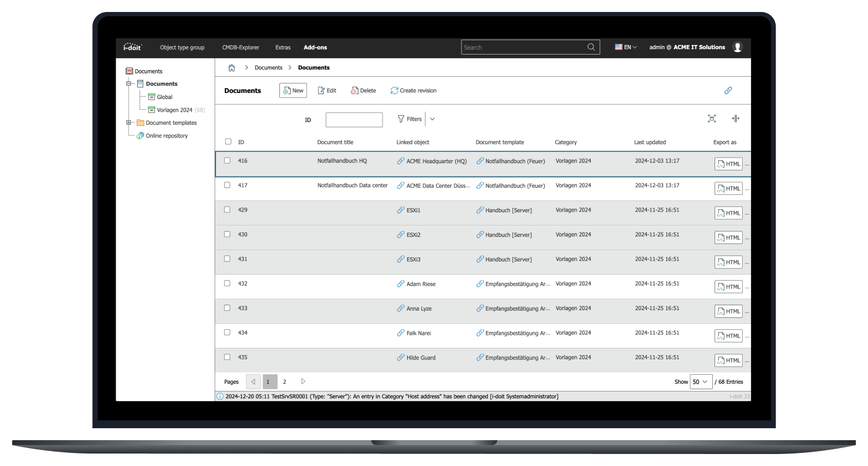
Task: Check the checkbox for document 433
Action: tap(227, 308)
